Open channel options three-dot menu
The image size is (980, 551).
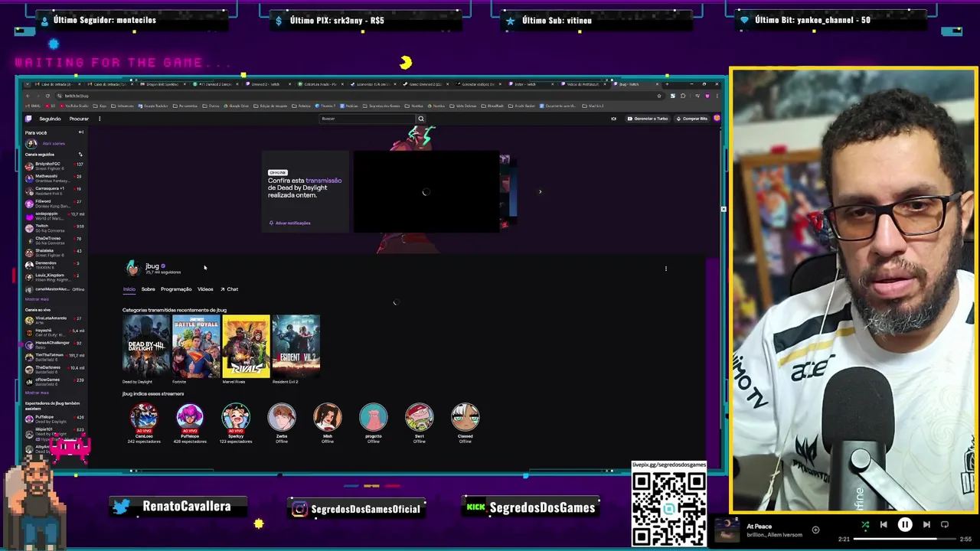click(666, 269)
